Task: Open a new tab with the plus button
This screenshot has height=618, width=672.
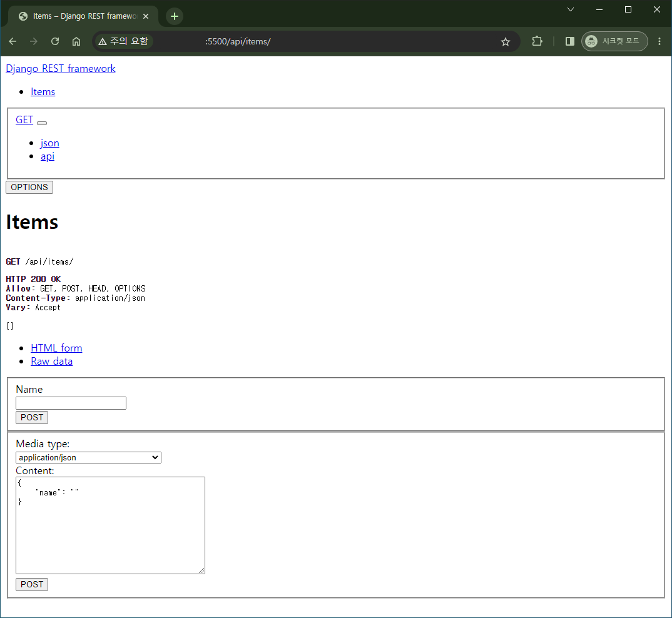Action: tap(175, 16)
